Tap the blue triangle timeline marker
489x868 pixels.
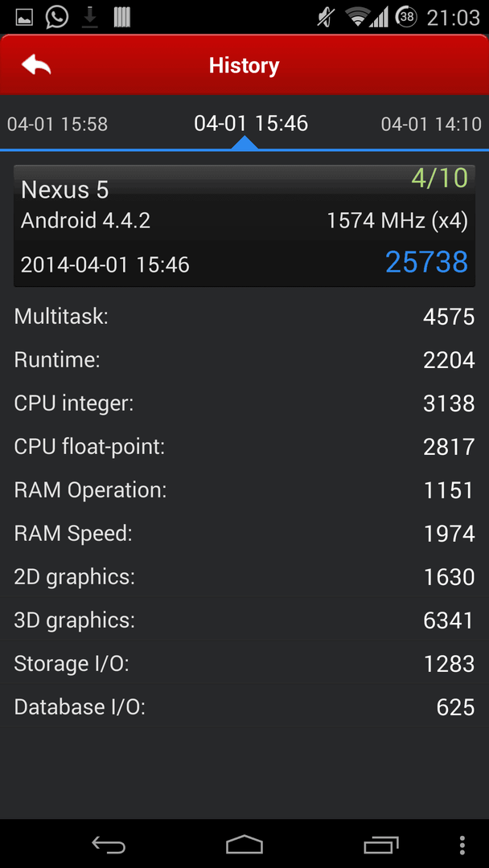244,143
